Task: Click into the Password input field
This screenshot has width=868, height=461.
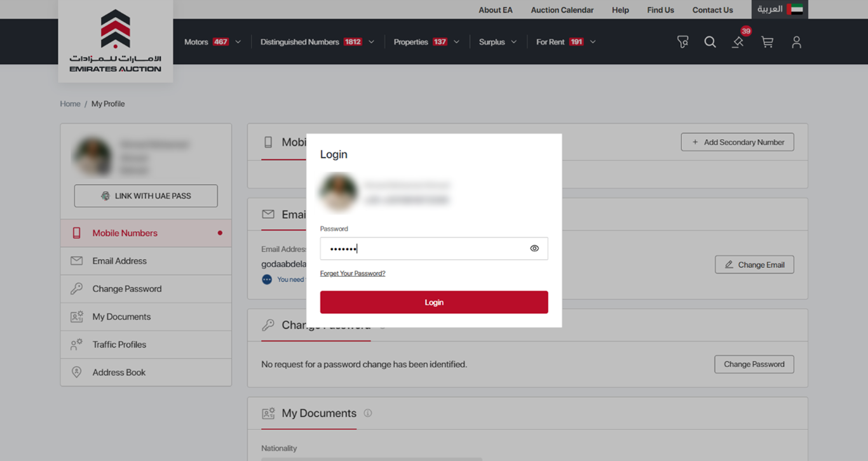Action: 423,248
